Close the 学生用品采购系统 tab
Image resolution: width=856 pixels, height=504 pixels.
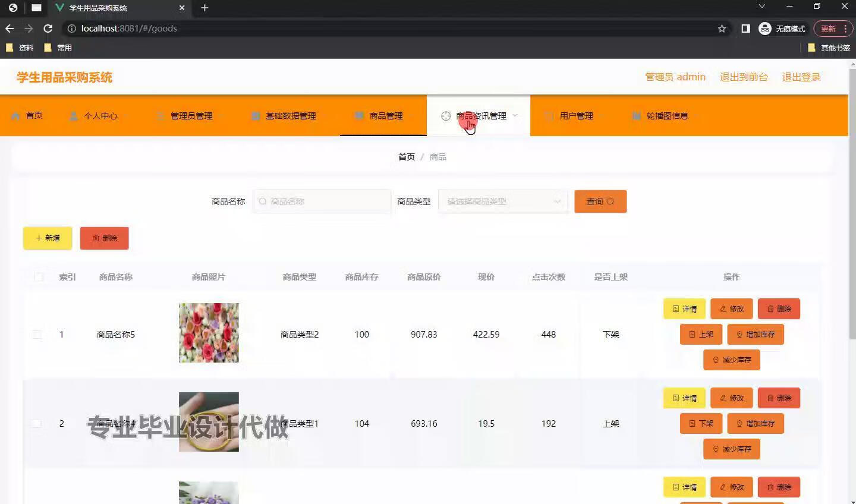tap(182, 8)
